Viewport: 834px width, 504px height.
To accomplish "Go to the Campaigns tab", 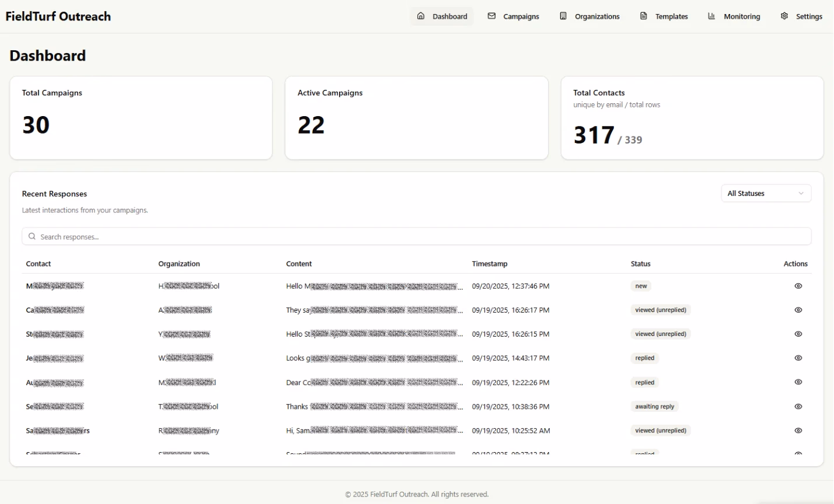I will click(x=514, y=16).
